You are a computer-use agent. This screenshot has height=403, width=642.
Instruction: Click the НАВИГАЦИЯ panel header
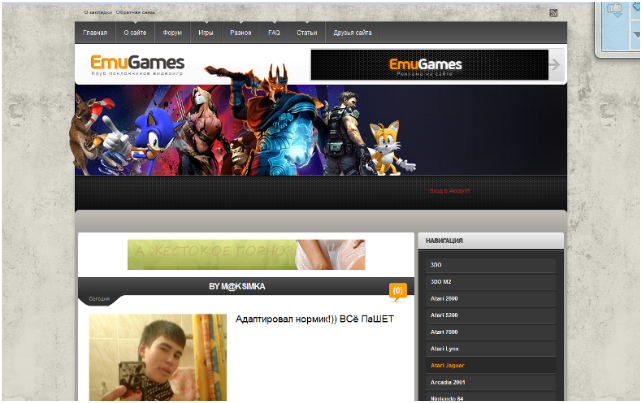point(491,241)
